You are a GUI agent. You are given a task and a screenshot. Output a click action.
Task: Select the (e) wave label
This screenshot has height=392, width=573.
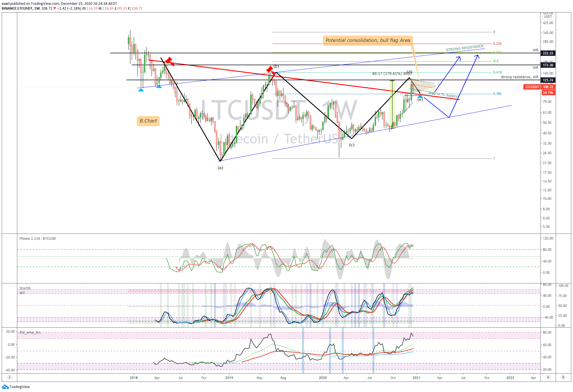point(420,99)
